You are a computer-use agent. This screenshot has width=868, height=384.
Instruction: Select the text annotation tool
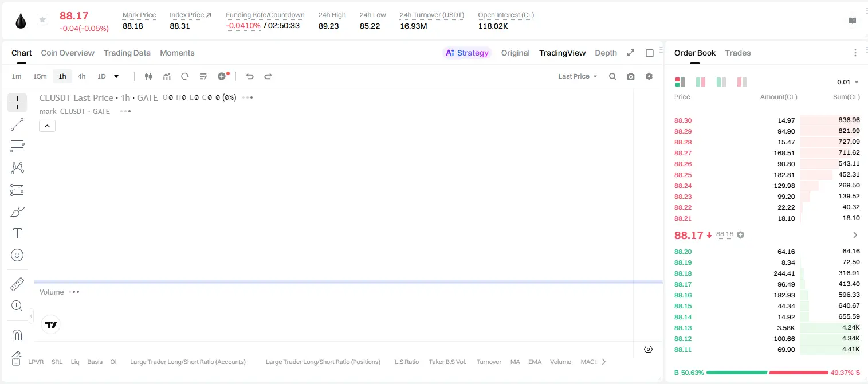point(17,233)
